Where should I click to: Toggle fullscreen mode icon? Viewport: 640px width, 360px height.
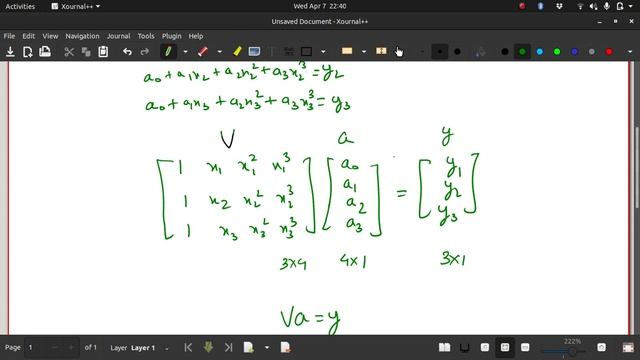pos(628,347)
